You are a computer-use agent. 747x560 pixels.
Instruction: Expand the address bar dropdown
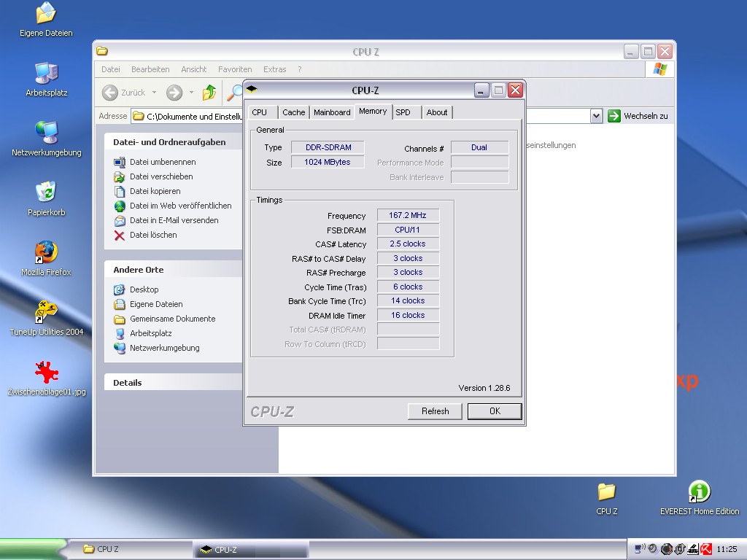click(x=596, y=116)
